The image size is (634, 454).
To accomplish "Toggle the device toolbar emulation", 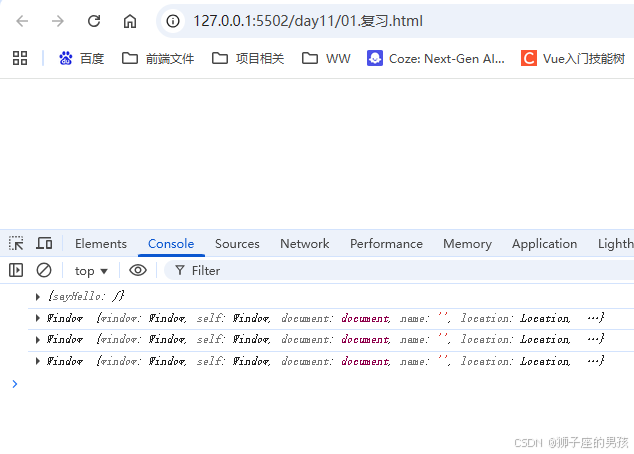I will [x=44, y=243].
